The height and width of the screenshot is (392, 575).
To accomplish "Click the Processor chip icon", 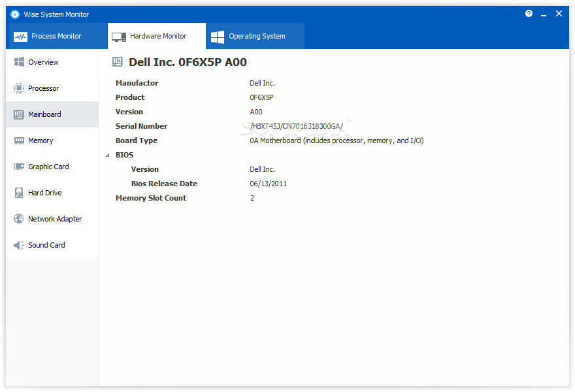I will click(x=19, y=88).
